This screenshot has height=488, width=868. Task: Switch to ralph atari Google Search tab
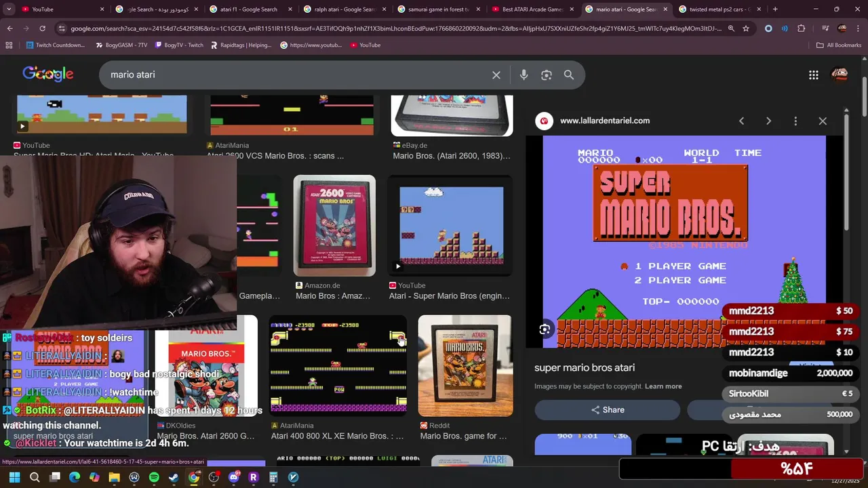(343, 9)
